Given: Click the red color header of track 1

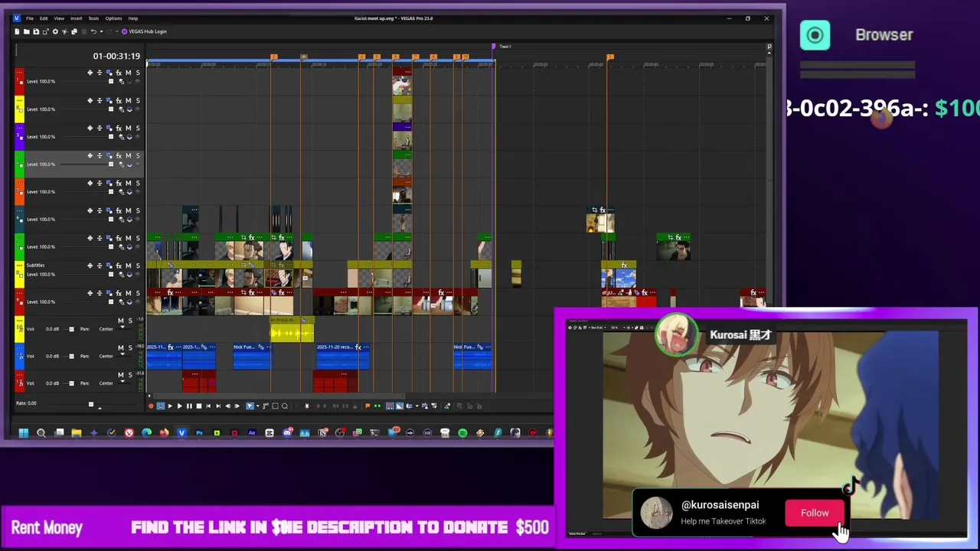Looking at the screenshot, I should pos(19,81).
